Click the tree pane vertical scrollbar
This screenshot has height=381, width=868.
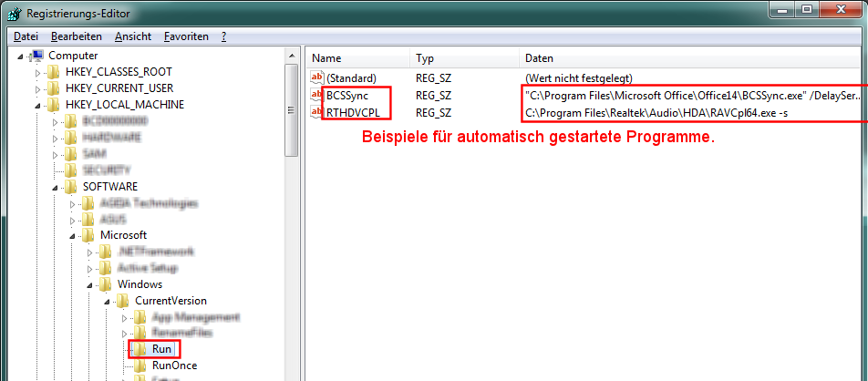tap(292, 228)
